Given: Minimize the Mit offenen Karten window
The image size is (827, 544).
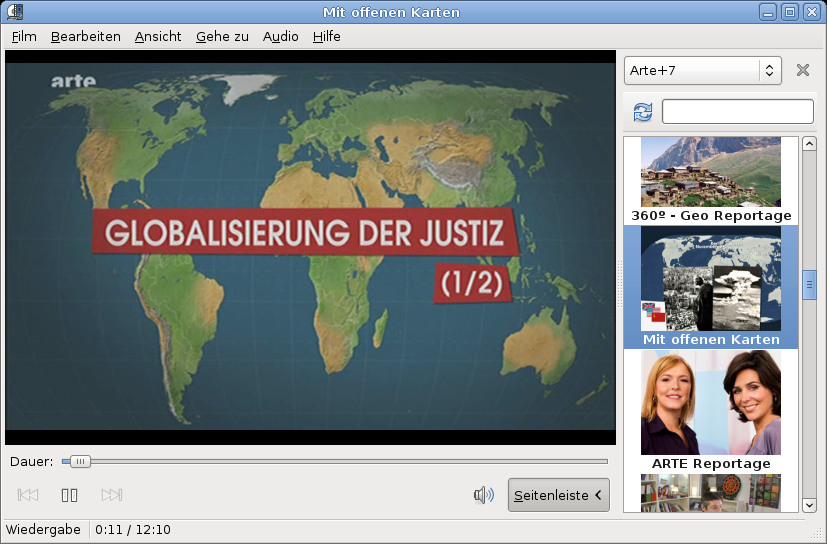Looking at the screenshot, I should pos(768,12).
